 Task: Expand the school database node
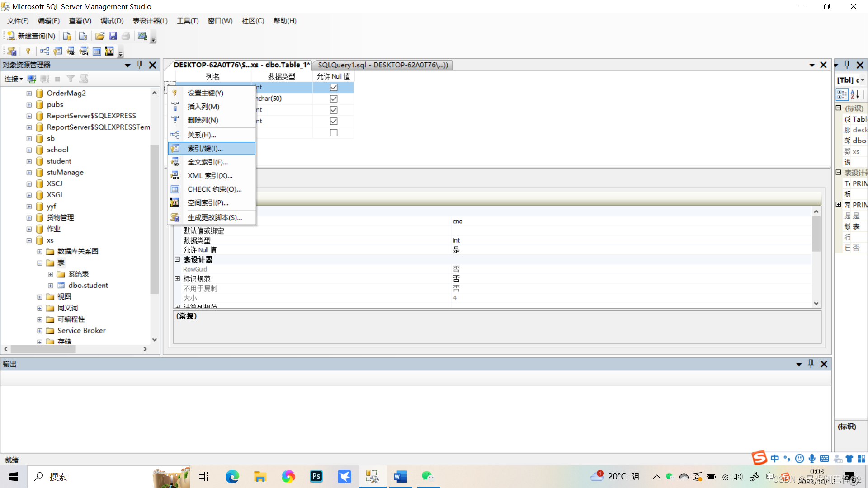[29, 150]
